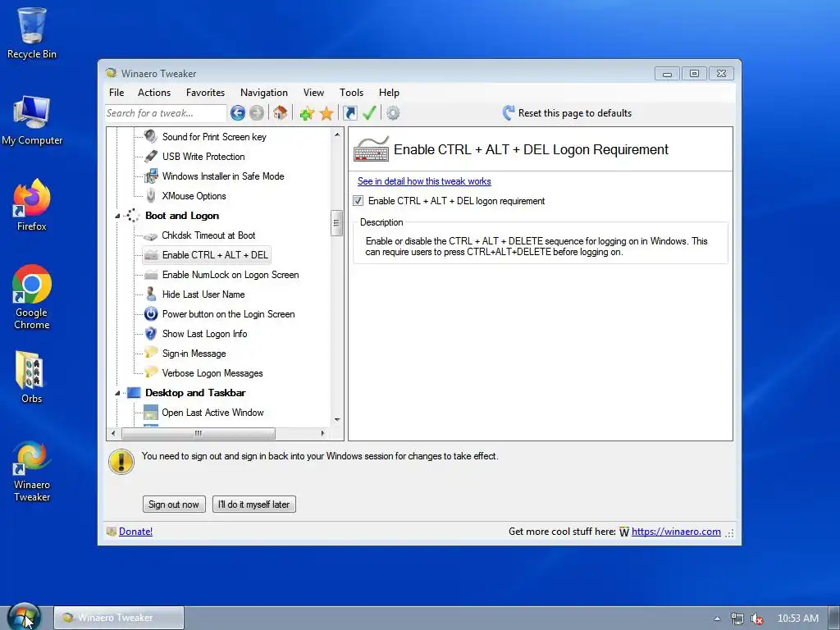This screenshot has height=630, width=840.
Task: Click the Enable NumLock keyboard icon
Action: click(151, 275)
